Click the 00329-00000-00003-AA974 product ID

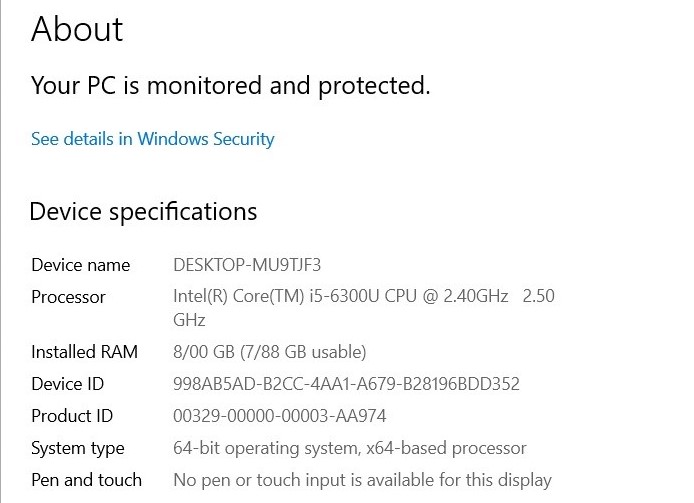280,416
